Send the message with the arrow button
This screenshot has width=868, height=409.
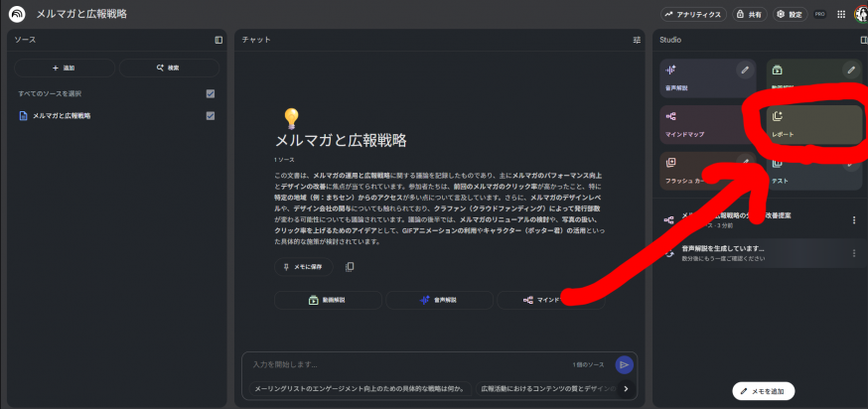[x=624, y=365]
